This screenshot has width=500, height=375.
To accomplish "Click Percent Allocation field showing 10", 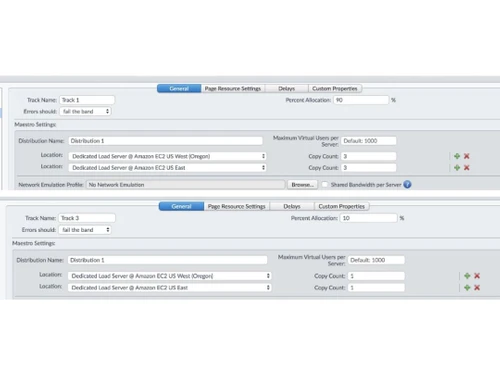I will point(369,218).
